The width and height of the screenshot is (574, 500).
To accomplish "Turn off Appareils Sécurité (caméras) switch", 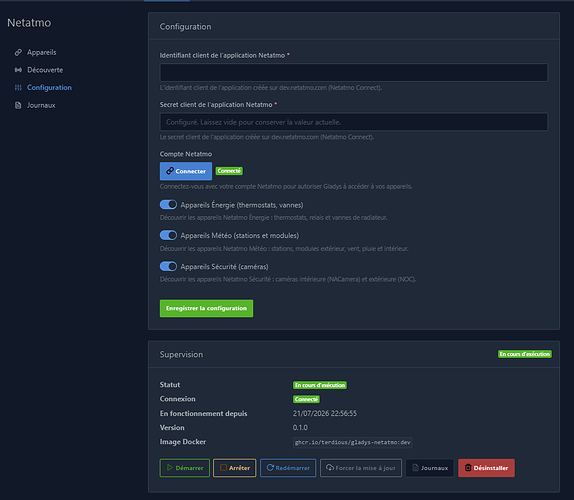I will pyautogui.click(x=168, y=266).
